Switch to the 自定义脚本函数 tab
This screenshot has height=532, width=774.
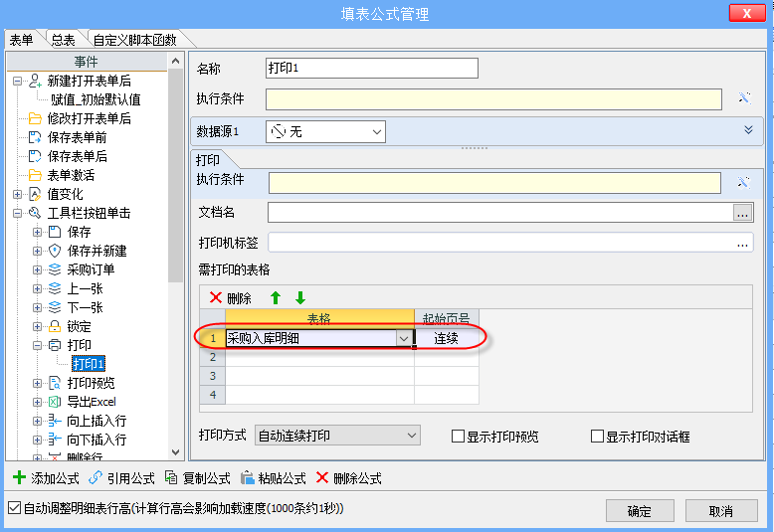click(x=134, y=40)
